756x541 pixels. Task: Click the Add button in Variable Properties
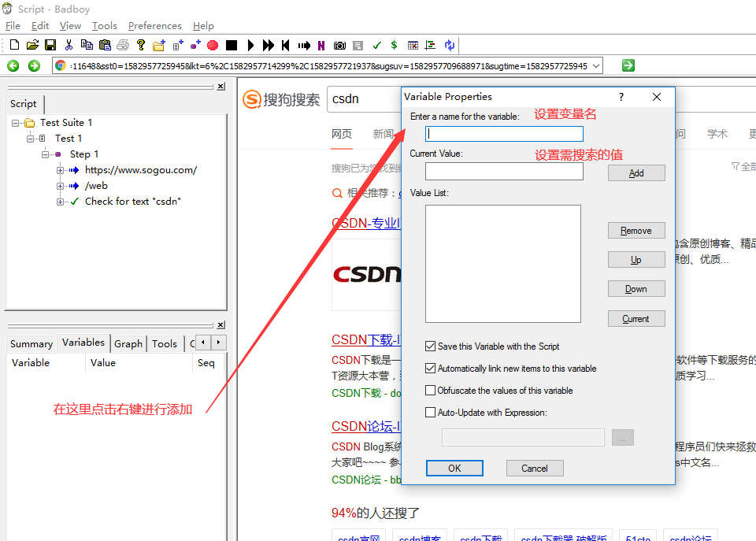pyautogui.click(x=636, y=173)
